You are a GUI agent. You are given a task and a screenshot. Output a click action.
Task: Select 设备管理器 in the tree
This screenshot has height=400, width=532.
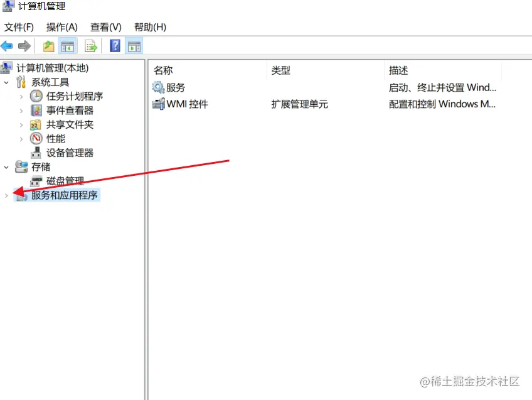[70, 153]
